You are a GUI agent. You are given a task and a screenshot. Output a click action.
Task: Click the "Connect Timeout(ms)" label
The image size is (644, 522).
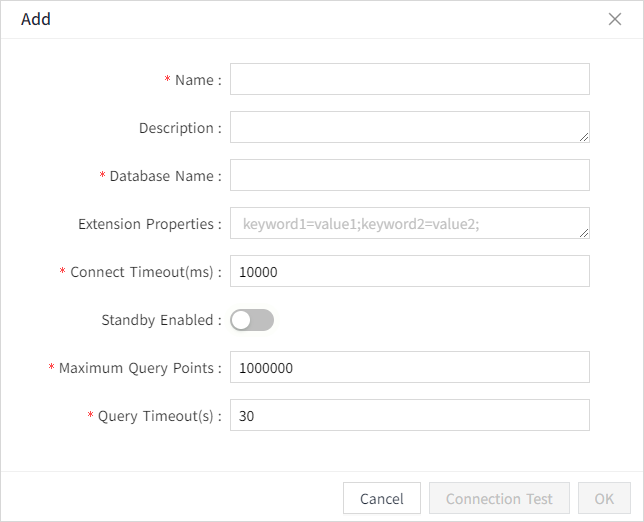click(141, 272)
